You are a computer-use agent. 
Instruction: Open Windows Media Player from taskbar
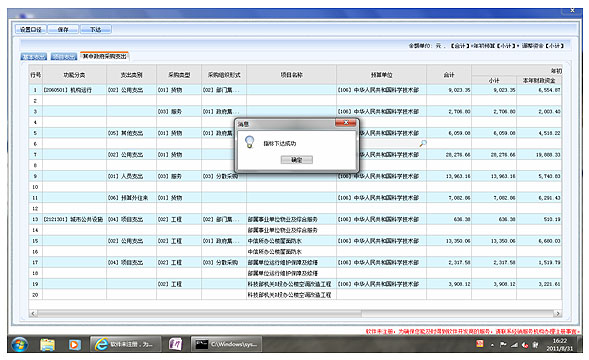(x=74, y=344)
